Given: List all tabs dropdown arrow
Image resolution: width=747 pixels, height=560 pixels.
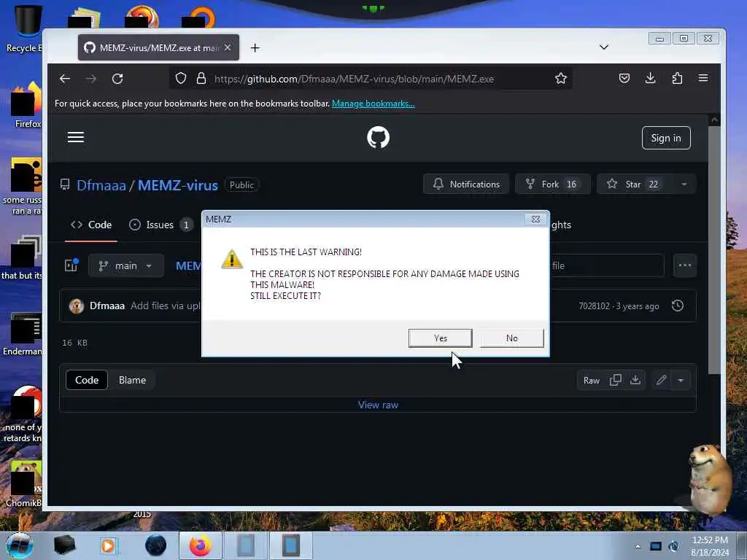Looking at the screenshot, I should click(x=603, y=47).
